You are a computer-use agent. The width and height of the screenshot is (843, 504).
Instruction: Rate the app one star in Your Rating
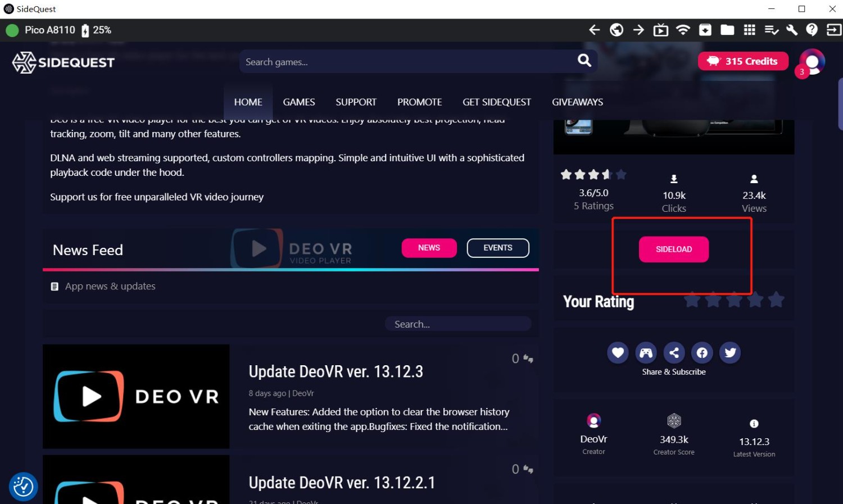(692, 299)
